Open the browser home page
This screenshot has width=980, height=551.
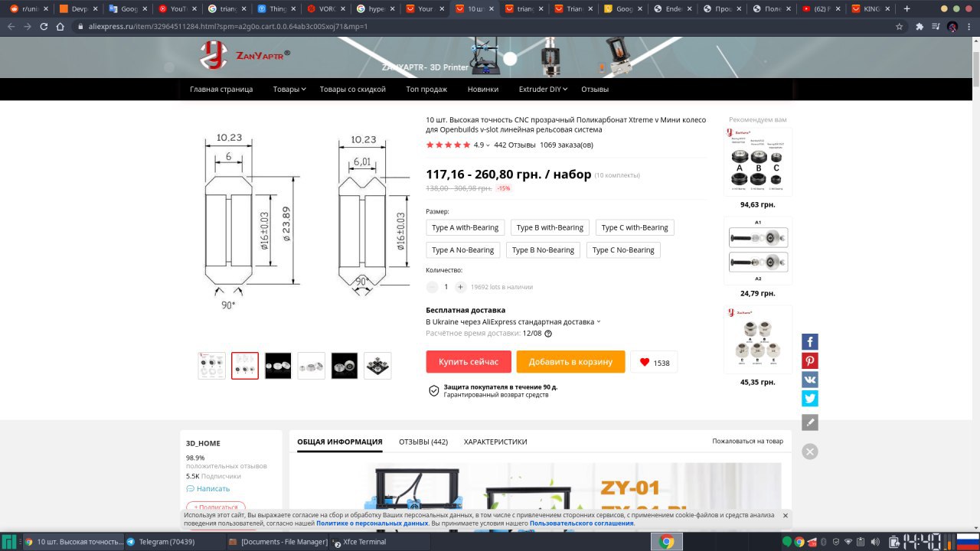(x=62, y=26)
